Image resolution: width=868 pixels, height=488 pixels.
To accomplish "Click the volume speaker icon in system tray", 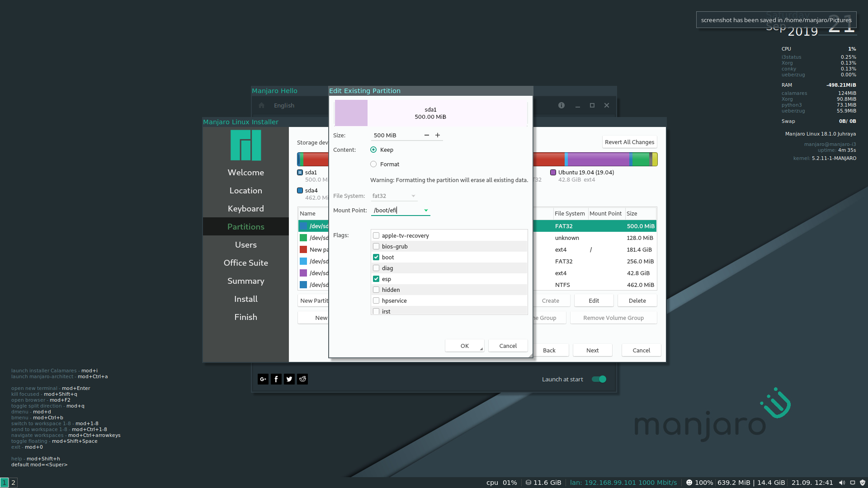I will coord(842,482).
